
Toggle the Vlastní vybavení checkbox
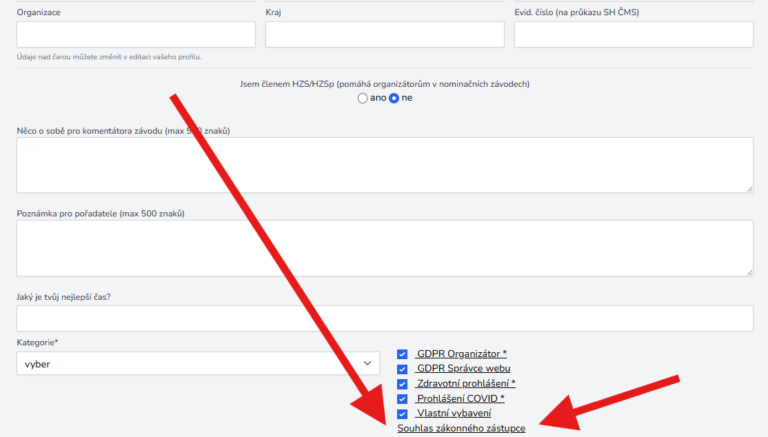[x=402, y=414]
